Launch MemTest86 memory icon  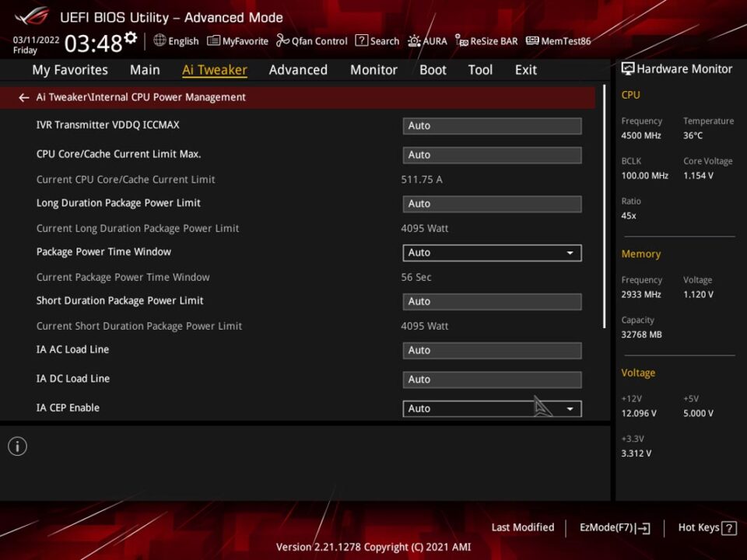point(532,40)
